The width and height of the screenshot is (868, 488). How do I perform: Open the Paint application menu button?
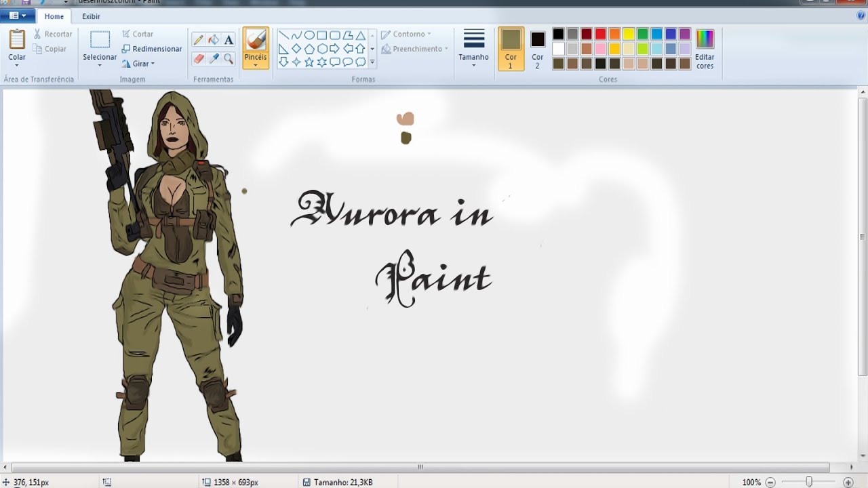point(18,16)
